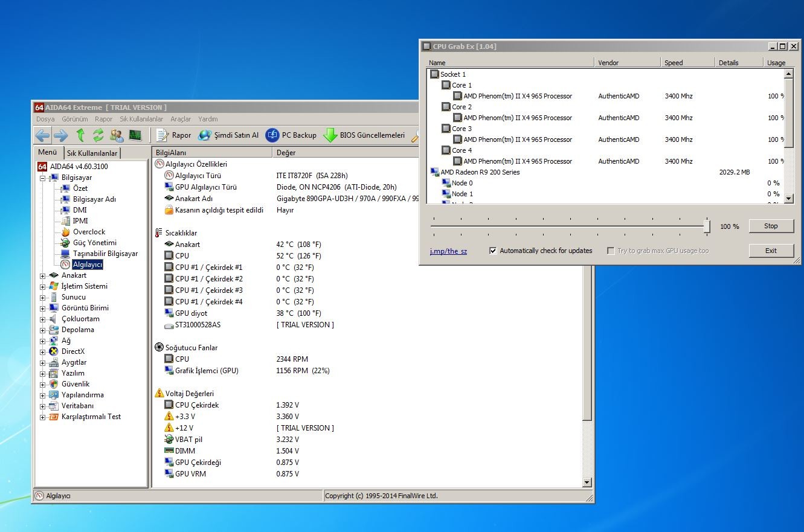Expand the Yazılım tree node
The width and height of the screenshot is (804, 532).
coord(43,373)
